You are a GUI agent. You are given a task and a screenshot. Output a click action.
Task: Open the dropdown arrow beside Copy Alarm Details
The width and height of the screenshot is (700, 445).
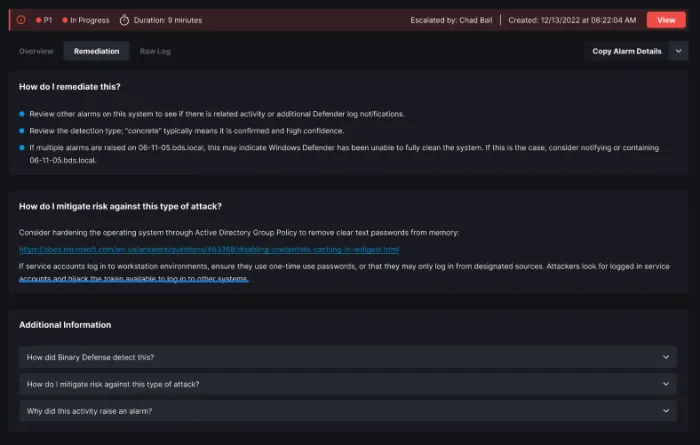[679, 51]
